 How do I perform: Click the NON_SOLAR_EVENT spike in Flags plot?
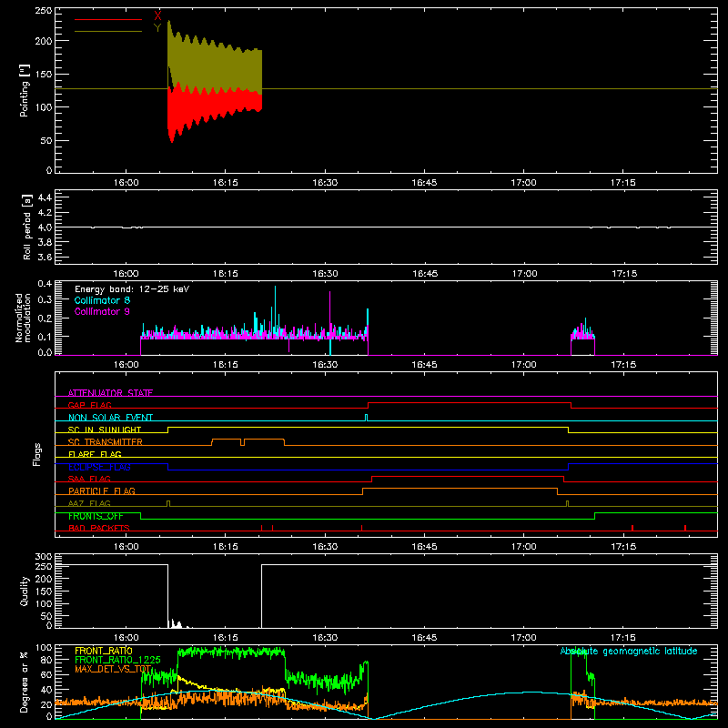click(x=367, y=418)
